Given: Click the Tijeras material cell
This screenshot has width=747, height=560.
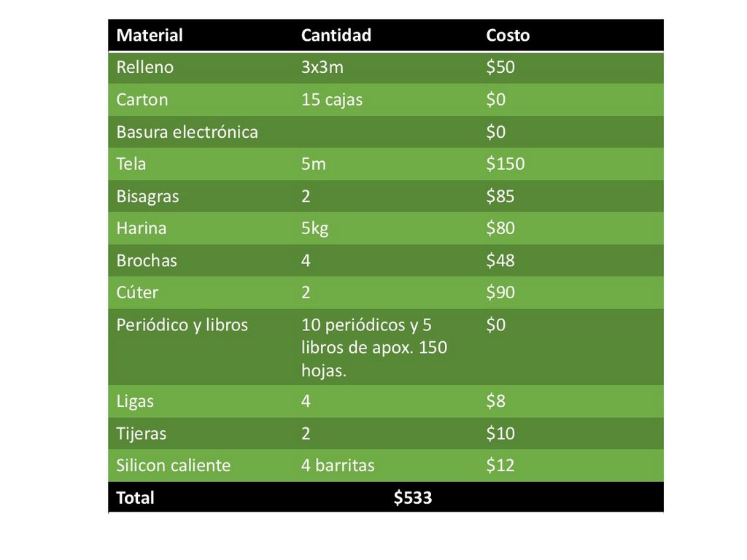Looking at the screenshot, I should pos(142,433).
